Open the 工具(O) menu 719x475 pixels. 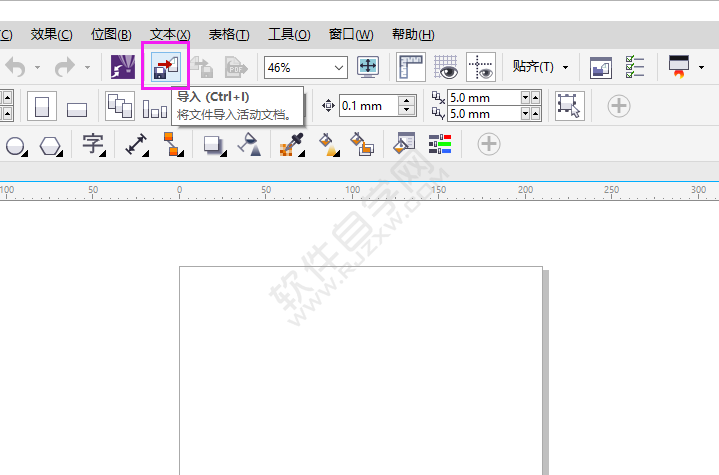(x=289, y=34)
